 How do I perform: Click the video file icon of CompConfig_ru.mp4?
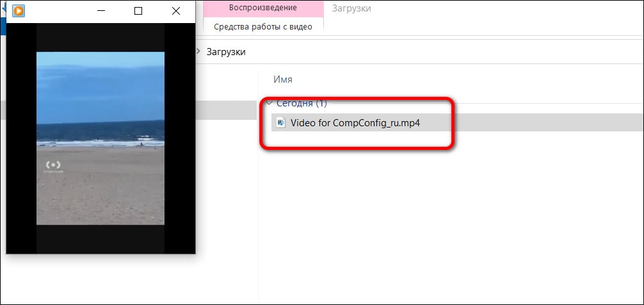tap(281, 122)
